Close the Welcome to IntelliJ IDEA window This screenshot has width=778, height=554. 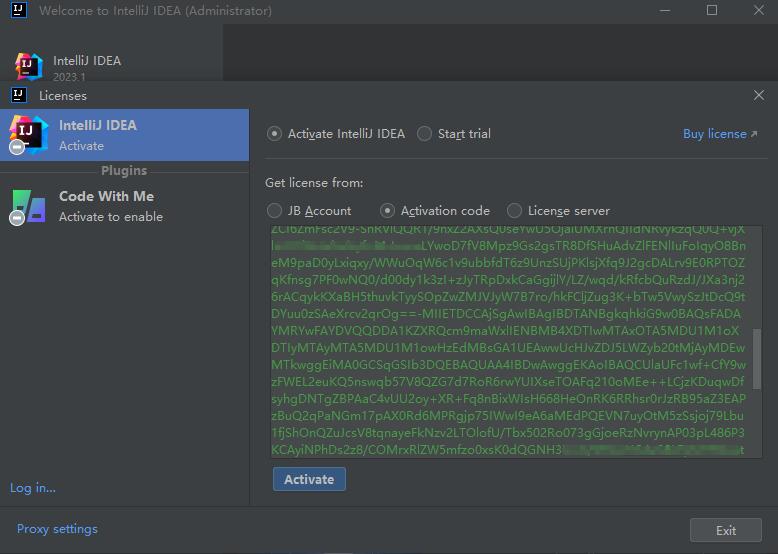coord(759,10)
